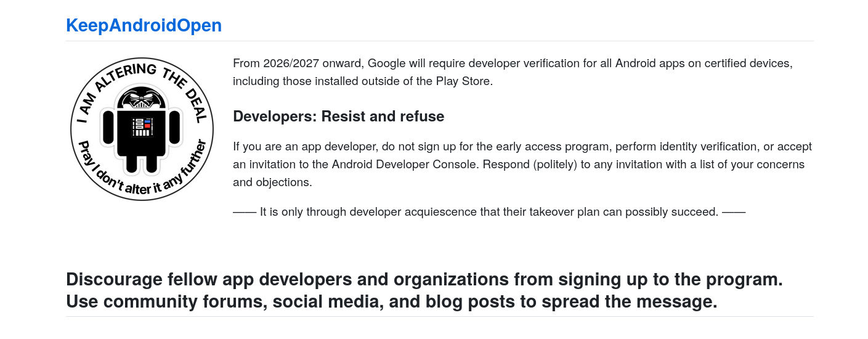
Task: Click the paragraph starting "From 2026/2027 onward"
Action: (512, 63)
